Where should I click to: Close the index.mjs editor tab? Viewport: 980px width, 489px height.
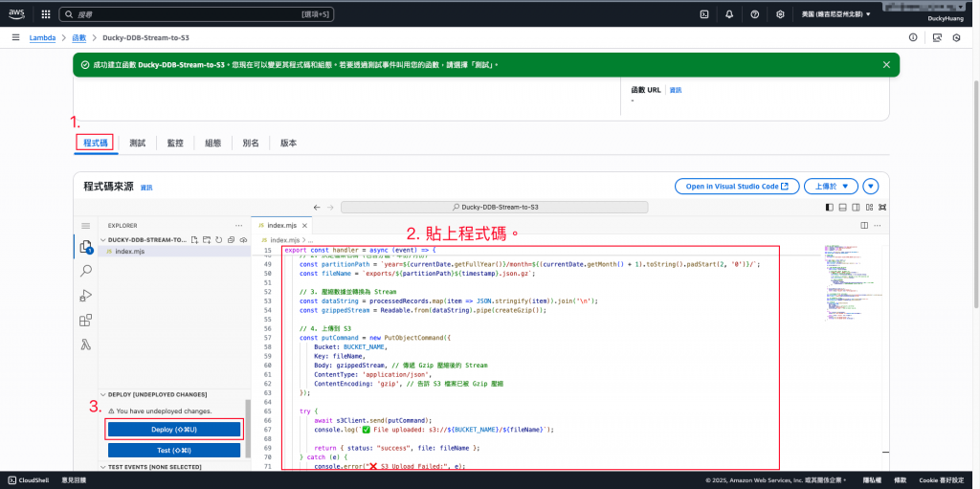pos(304,225)
